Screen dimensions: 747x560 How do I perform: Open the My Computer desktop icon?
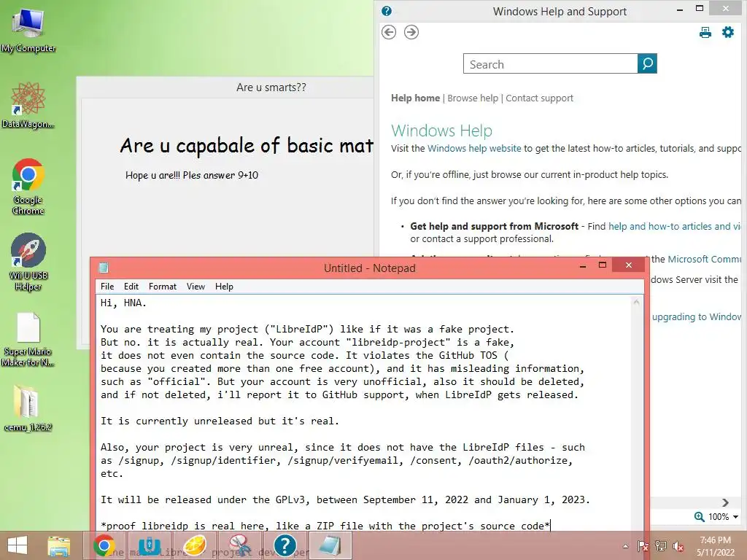pyautogui.click(x=28, y=29)
